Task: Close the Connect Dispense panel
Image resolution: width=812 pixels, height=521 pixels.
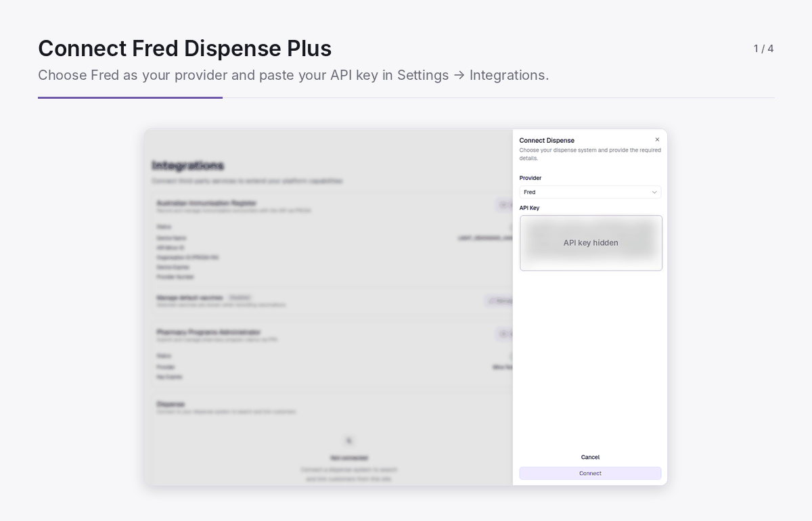Action: click(x=657, y=139)
